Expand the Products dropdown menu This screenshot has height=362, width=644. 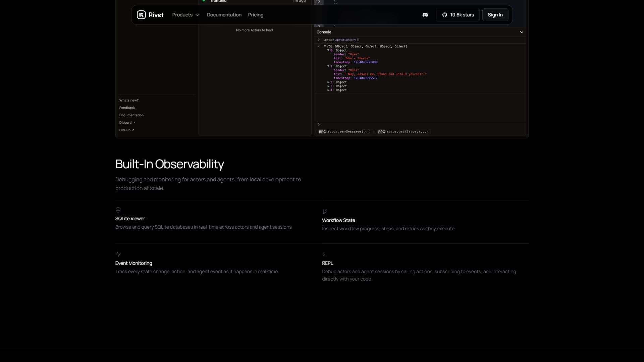tap(186, 15)
